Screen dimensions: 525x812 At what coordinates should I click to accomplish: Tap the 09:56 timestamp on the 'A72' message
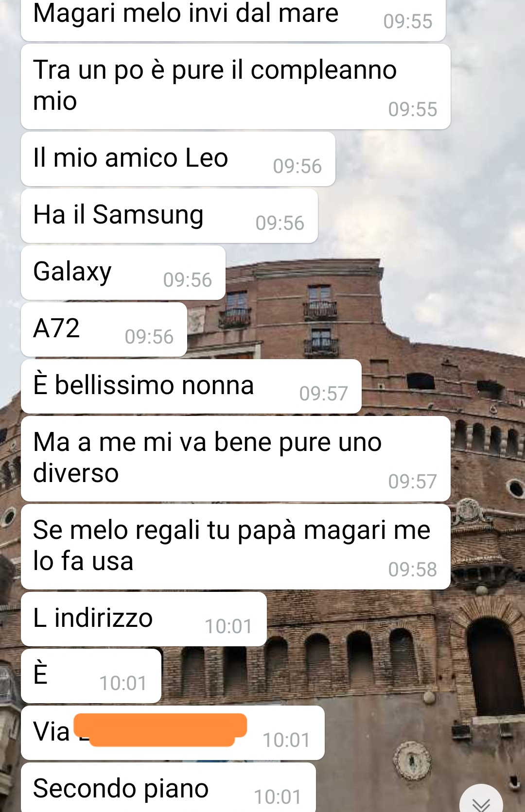coord(149,337)
